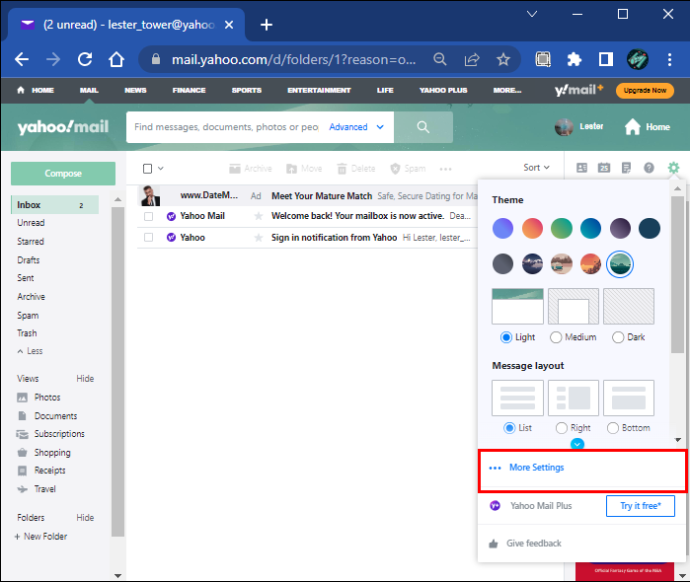690x582 pixels.
Task: Star the Yahoo Mail welcome message
Action: coord(259,216)
